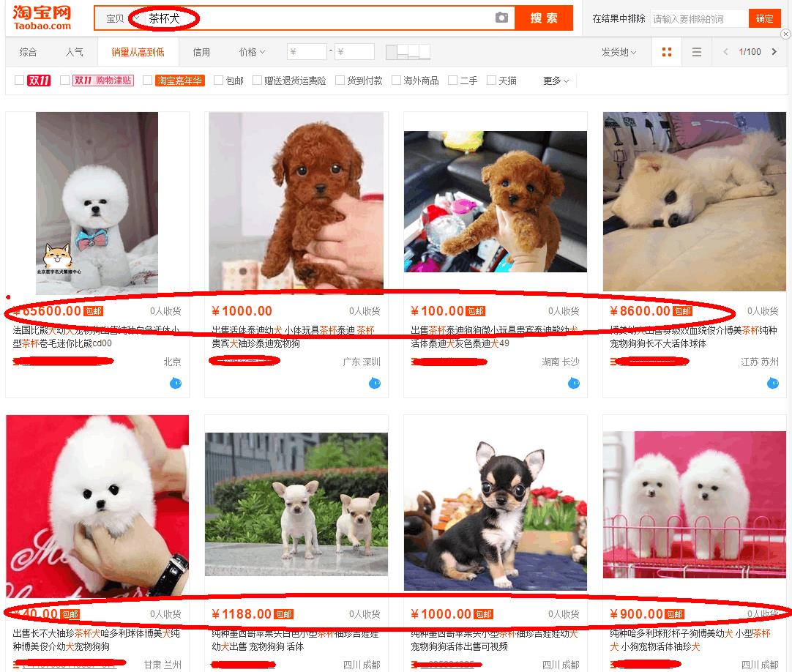Select the 人气 sorting tab
792x672 pixels.
pos(74,52)
